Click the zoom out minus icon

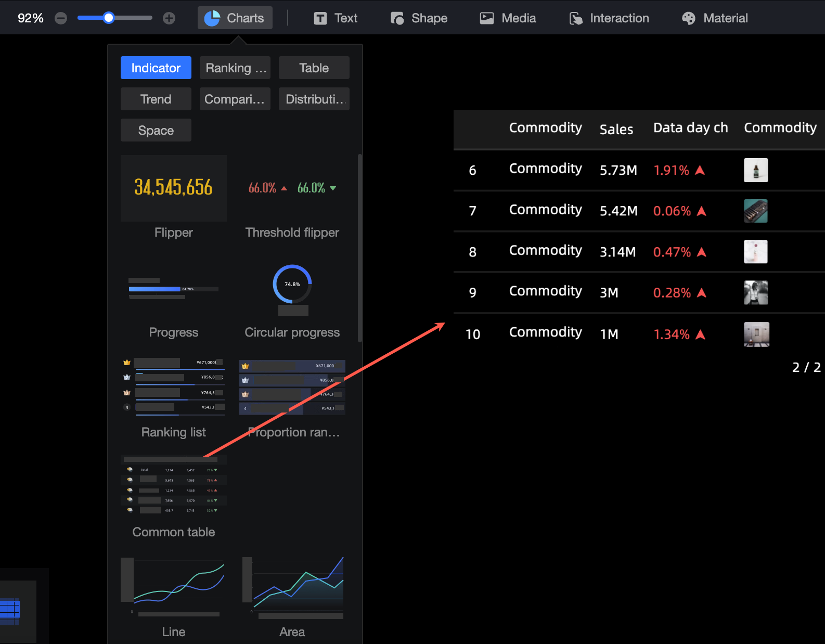[61, 18]
